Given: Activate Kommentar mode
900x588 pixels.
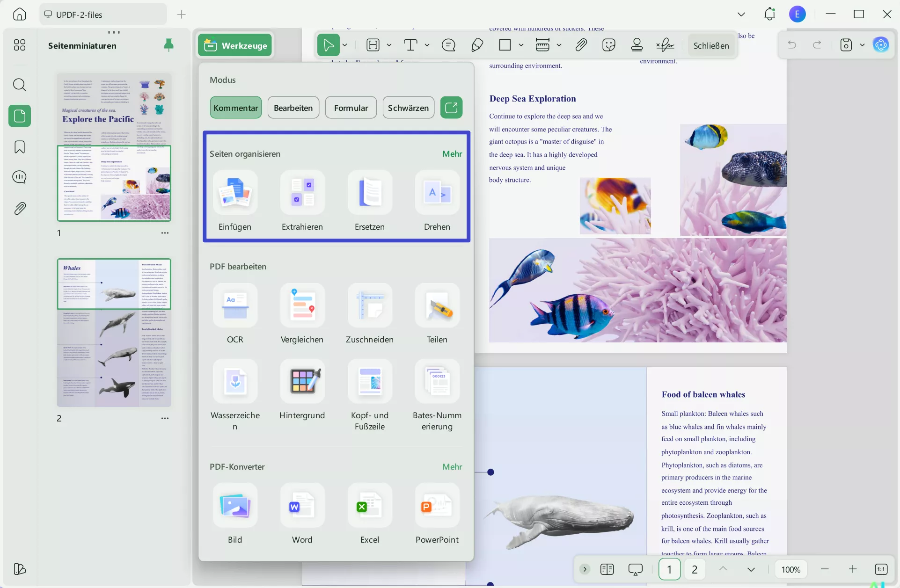Looking at the screenshot, I should click(x=235, y=108).
